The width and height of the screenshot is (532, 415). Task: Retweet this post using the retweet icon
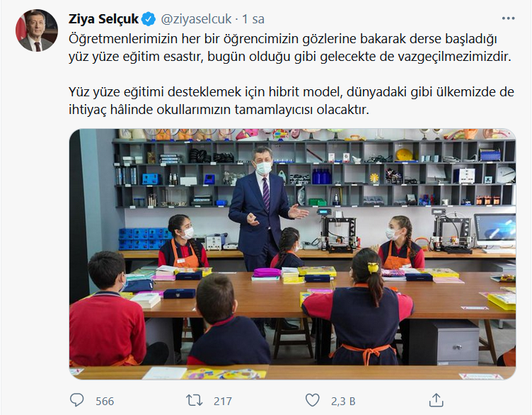(194, 400)
